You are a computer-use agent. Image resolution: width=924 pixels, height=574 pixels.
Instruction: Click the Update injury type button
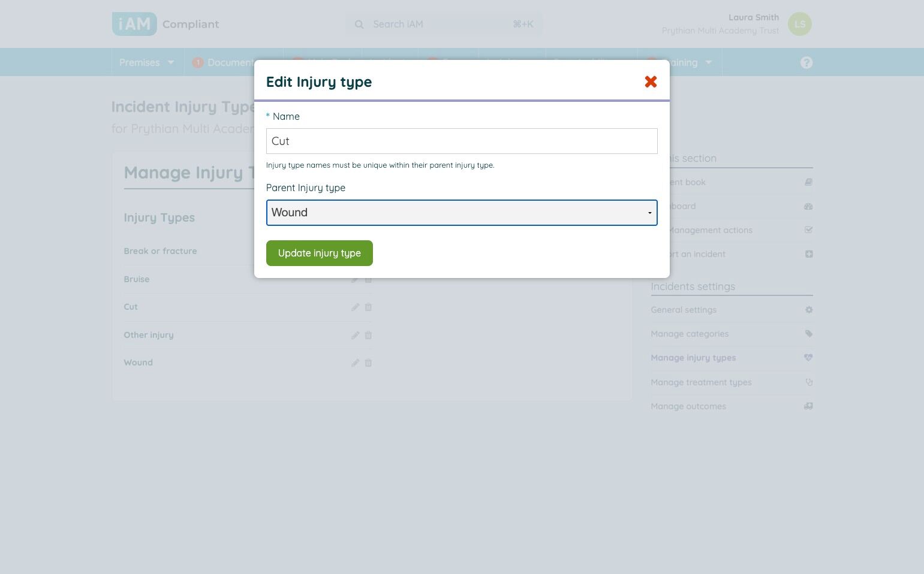[320, 253]
